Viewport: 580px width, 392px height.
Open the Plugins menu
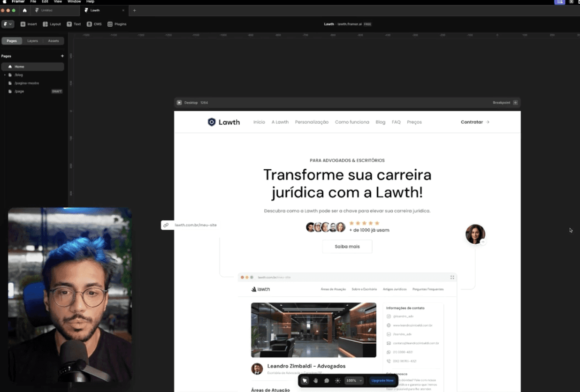click(x=117, y=24)
